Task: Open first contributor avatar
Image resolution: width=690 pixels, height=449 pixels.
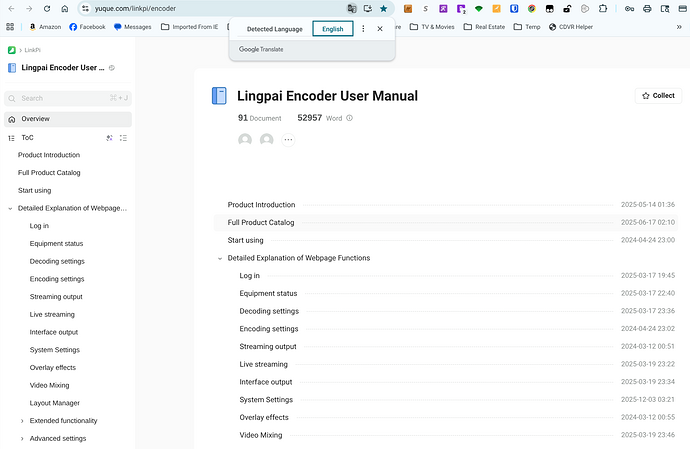Action: 245,140
